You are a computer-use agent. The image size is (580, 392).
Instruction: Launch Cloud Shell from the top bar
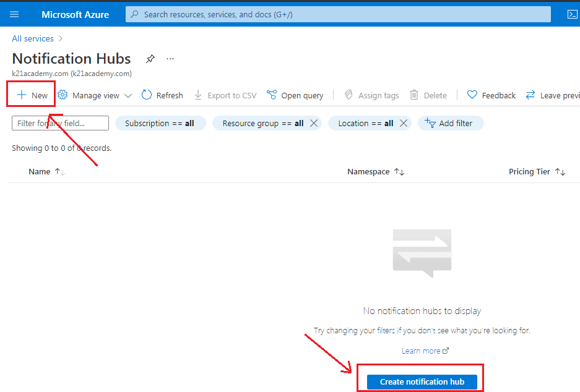pyautogui.click(x=572, y=14)
